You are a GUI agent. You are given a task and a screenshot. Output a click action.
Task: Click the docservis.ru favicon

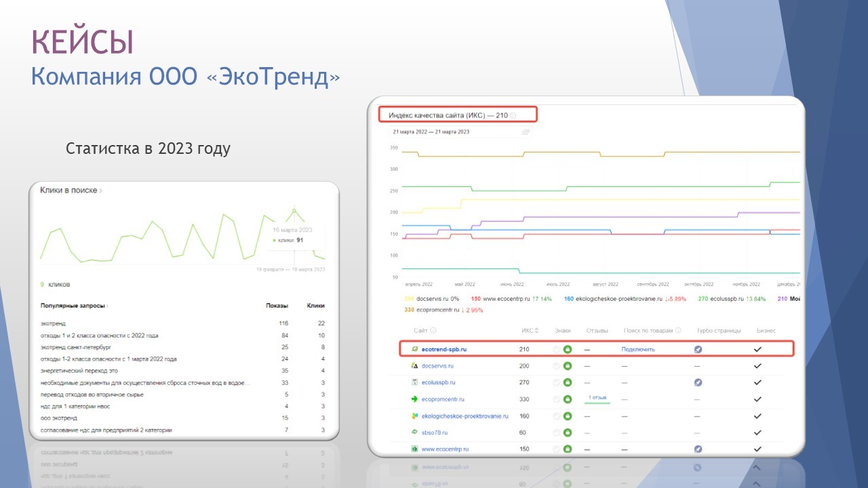(x=414, y=366)
